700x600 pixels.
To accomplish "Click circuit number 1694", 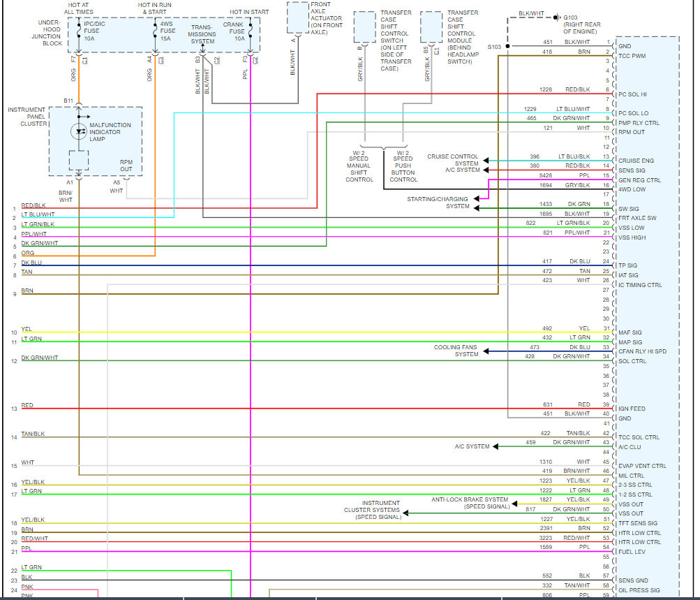I will click(x=546, y=185).
